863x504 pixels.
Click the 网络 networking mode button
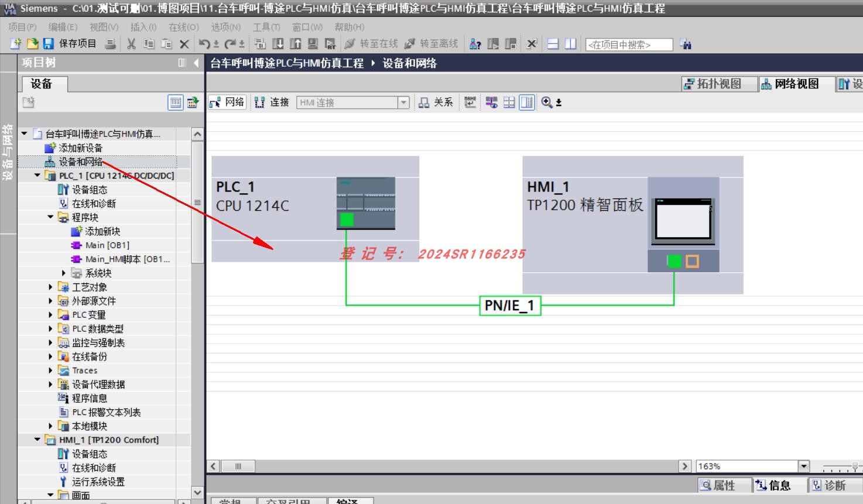pyautogui.click(x=227, y=102)
